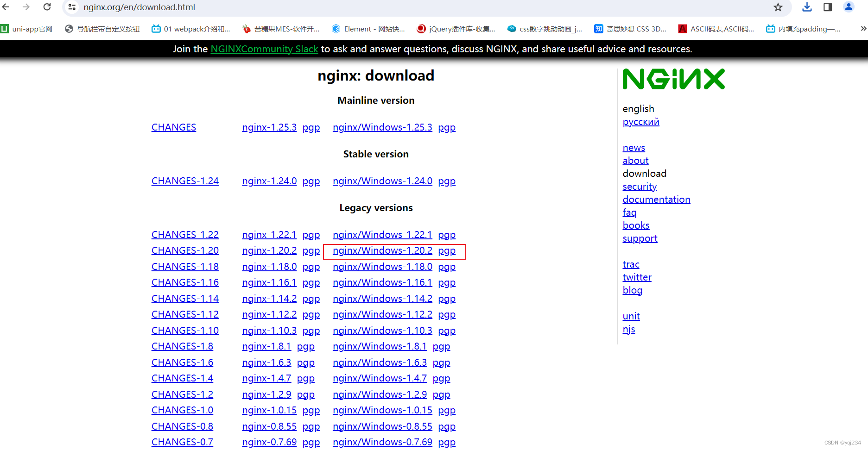Open the 奇思妙想 CSS 3D bookmark
Image resolution: width=868 pixels, height=450 pixels.
[630, 29]
